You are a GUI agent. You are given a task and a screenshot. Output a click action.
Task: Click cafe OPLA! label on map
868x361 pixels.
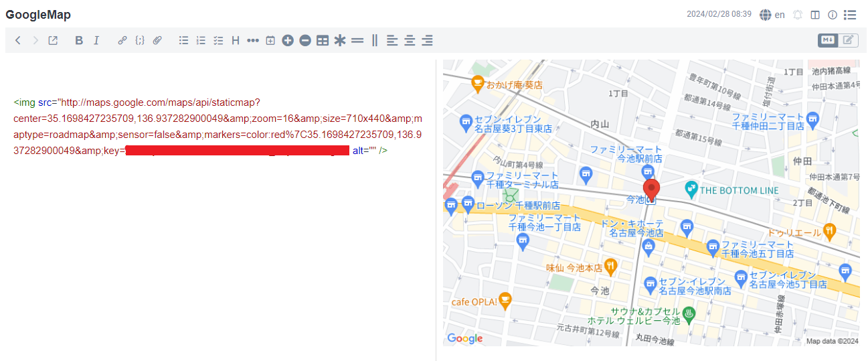coord(474,302)
